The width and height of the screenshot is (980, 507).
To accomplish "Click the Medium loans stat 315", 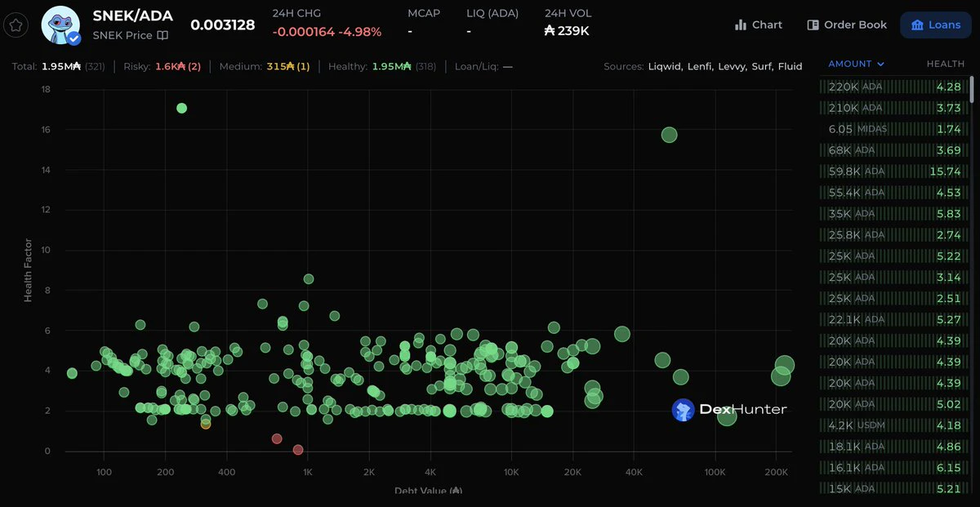I will (265, 66).
